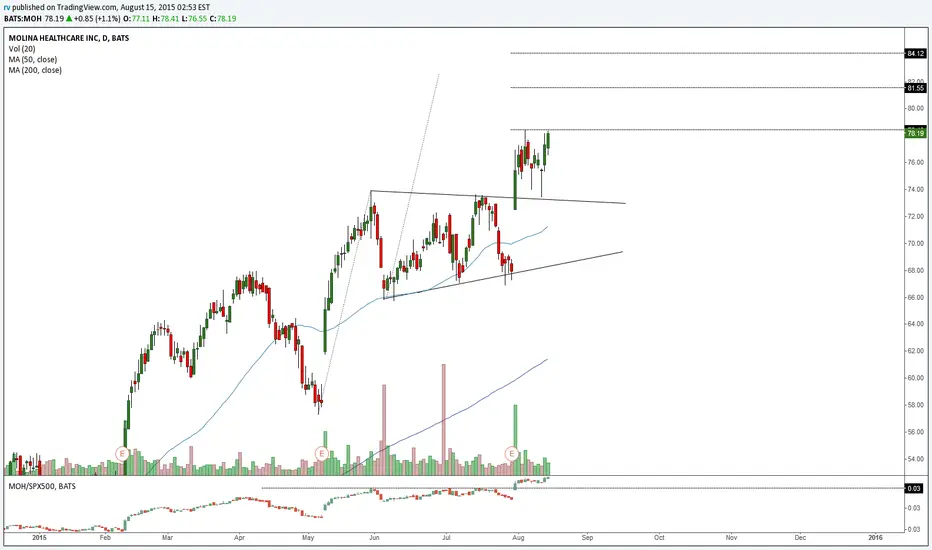Viewport: 932px width, 550px height.
Task: Click the 74.00 price axis label
Action: coord(915,189)
